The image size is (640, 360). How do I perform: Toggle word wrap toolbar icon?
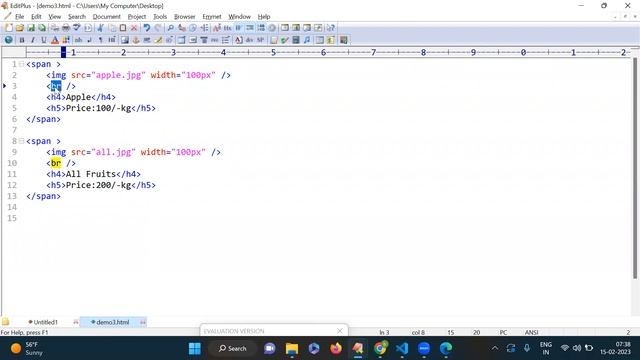(x=238, y=28)
